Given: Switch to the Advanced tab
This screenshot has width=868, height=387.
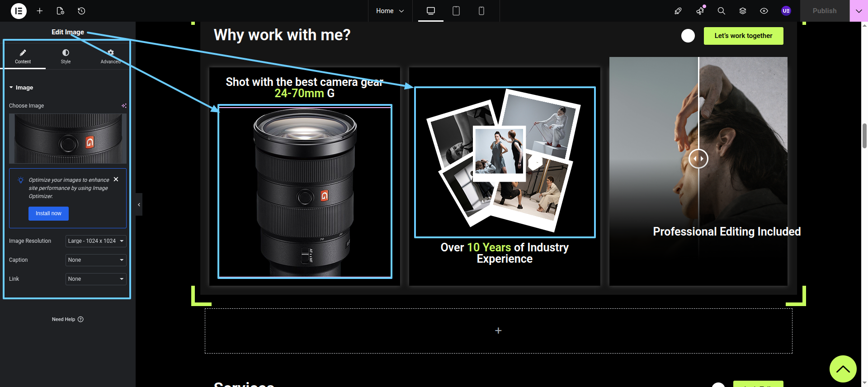Looking at the screenshot, I should click(110, 57).
